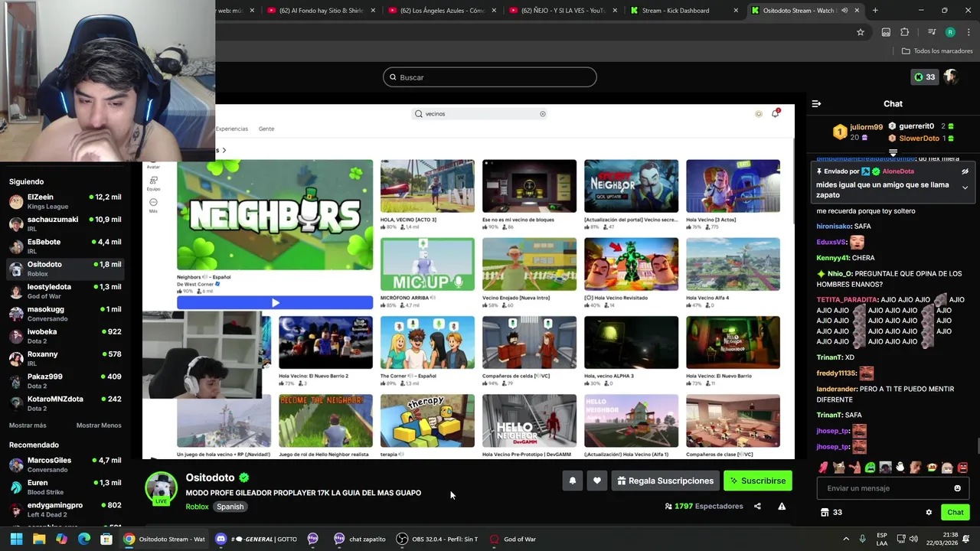The image size is (980, 551).
Task: Select the green crying emote
Action: coord(870,468)
